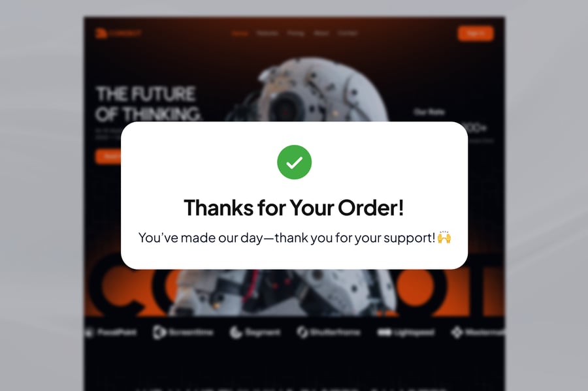Click the FocalPoint partner logo

tap(111, 332)
